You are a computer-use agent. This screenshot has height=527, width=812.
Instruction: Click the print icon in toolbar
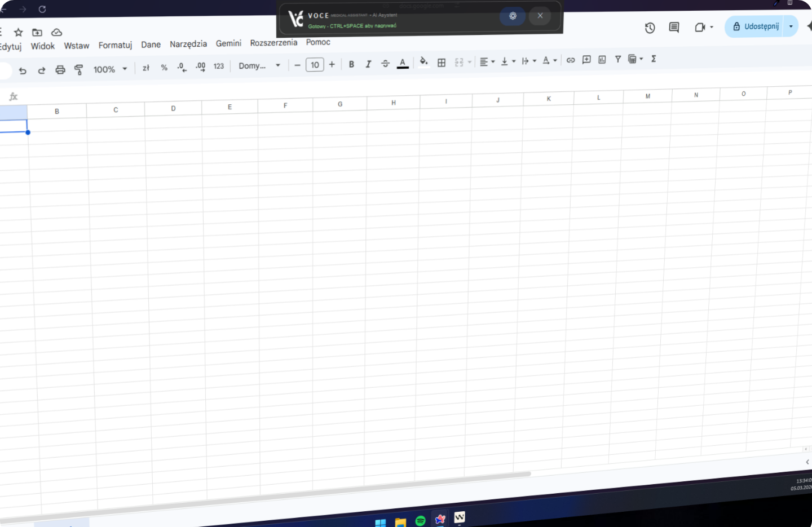[x=60, y=70]
